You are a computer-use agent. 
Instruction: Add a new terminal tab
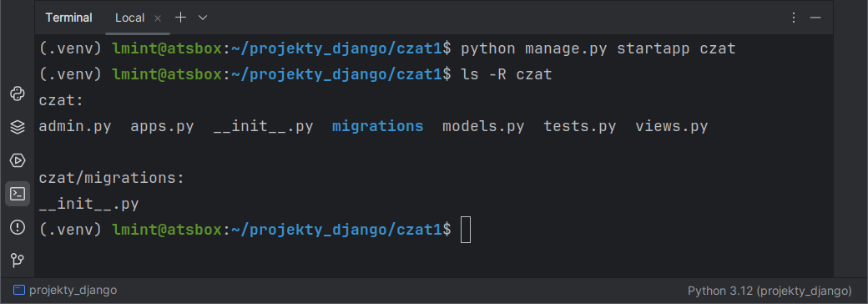180,18
